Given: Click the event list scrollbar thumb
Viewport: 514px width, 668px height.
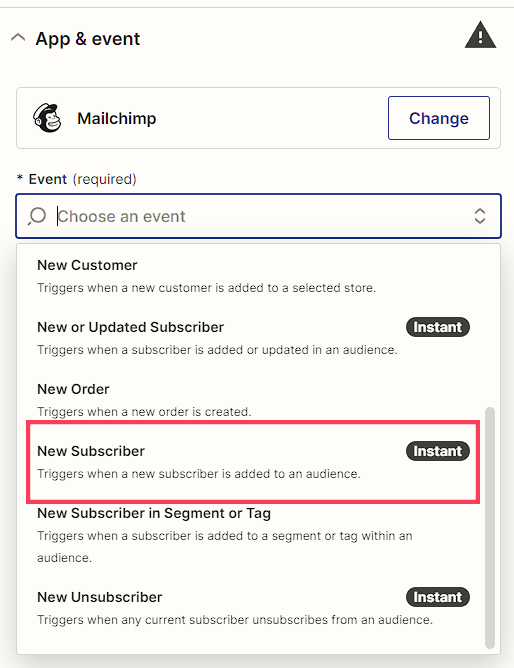Looking at the screenshot, I should click(x=490, y=528).
